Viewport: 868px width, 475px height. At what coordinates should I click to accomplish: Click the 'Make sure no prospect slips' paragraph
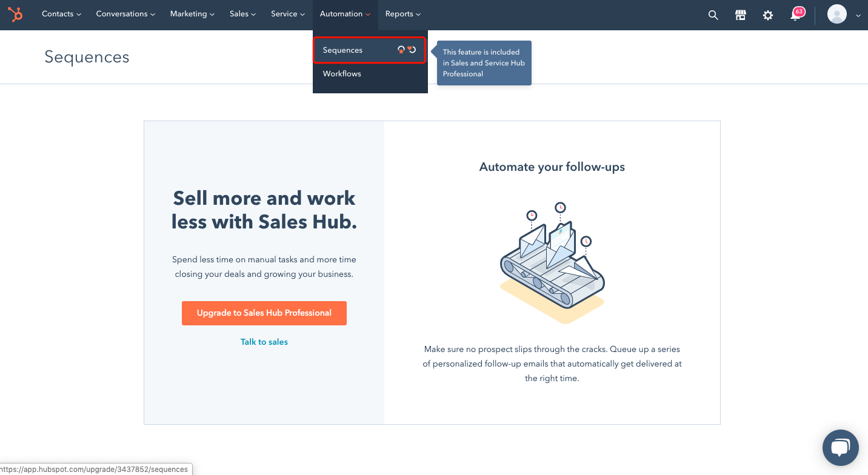coord(552,364)
